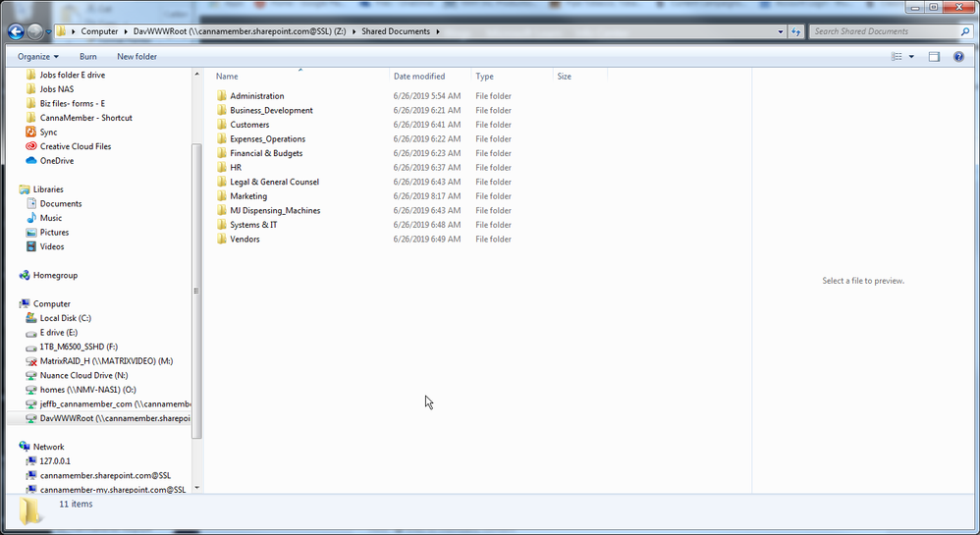Select the Financial & Budgets folder icon
The image size is (980, 535).
tap(222, 153)
